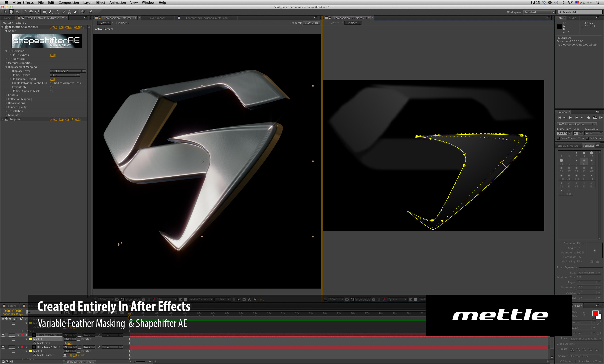Select the Puppet Pin tool

(91, 12)
